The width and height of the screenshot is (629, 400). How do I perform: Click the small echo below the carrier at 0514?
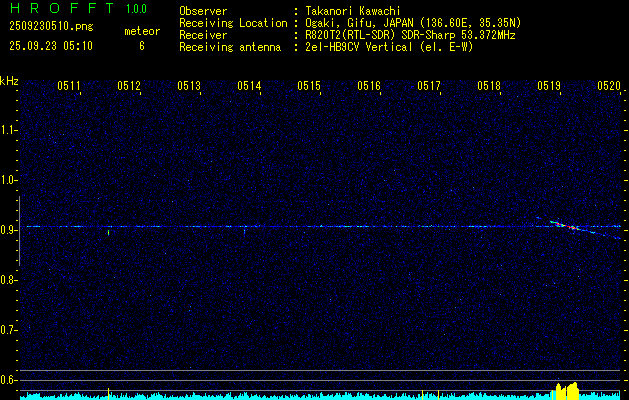pyautogui.click(x=244, y=231)
